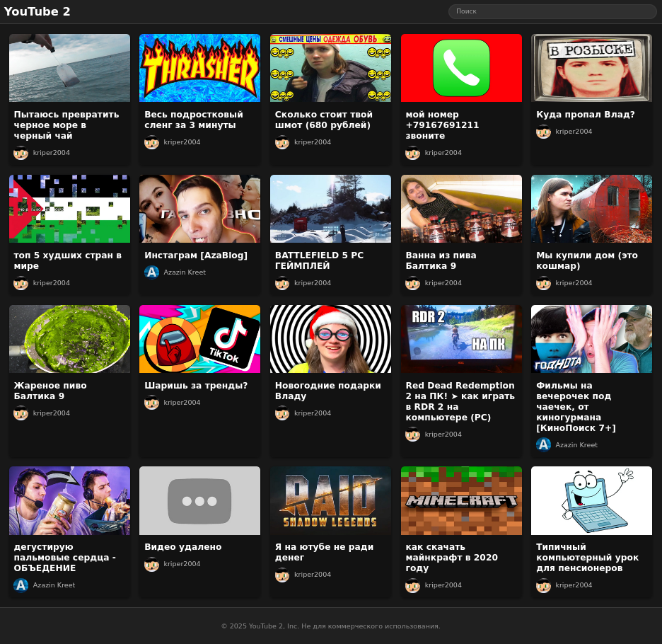Click the avatar under "Мы купили дом (это кошмар)"
This screenshot has width=662, height=644.
[543, 283]
